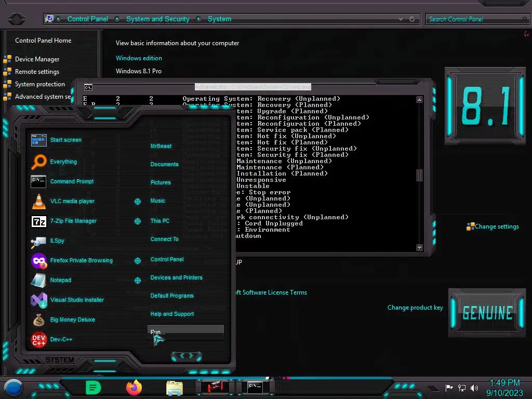Launch Big Money Deluxe game
Viewport: 532px width, 399px height.
coord(63,320)
